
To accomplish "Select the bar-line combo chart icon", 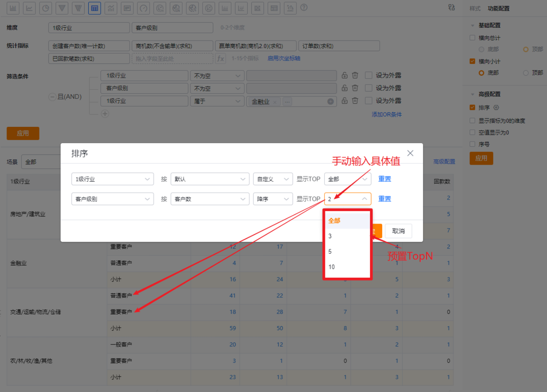I will click(111, 8).
